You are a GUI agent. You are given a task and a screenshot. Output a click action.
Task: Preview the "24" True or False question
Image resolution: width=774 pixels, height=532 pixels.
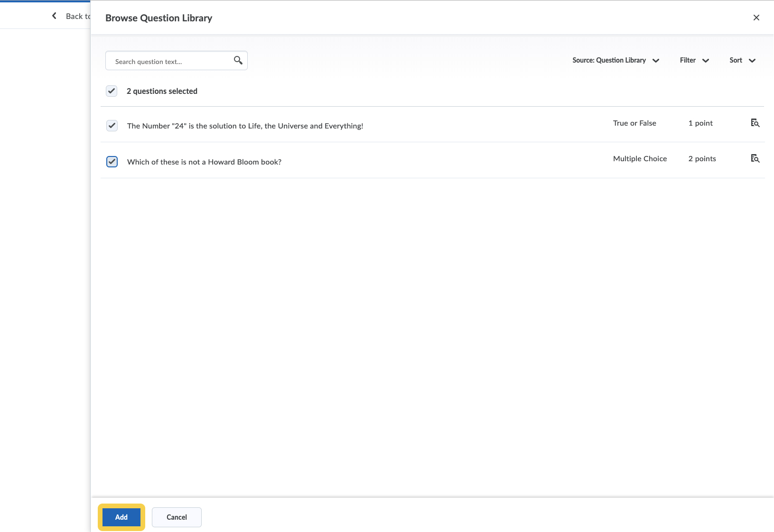755,123
